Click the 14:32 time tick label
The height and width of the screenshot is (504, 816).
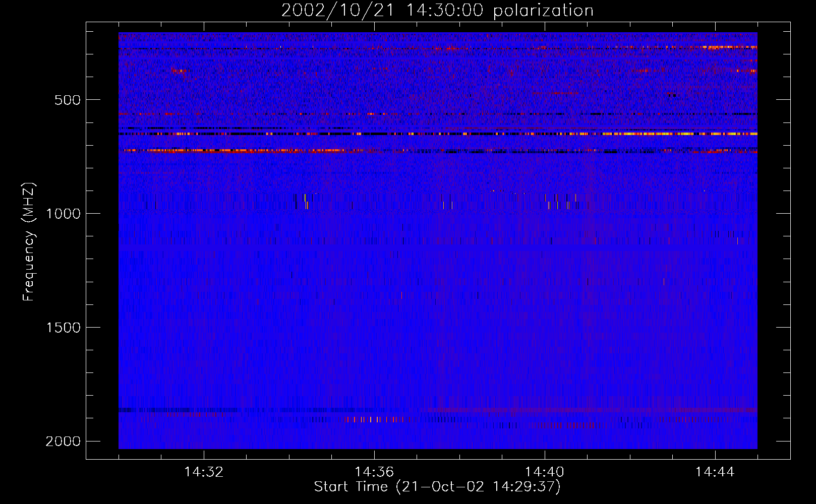[x=204, y=472]
